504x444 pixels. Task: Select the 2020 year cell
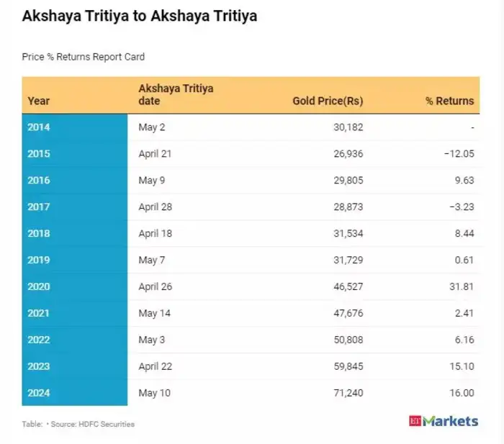39,286
